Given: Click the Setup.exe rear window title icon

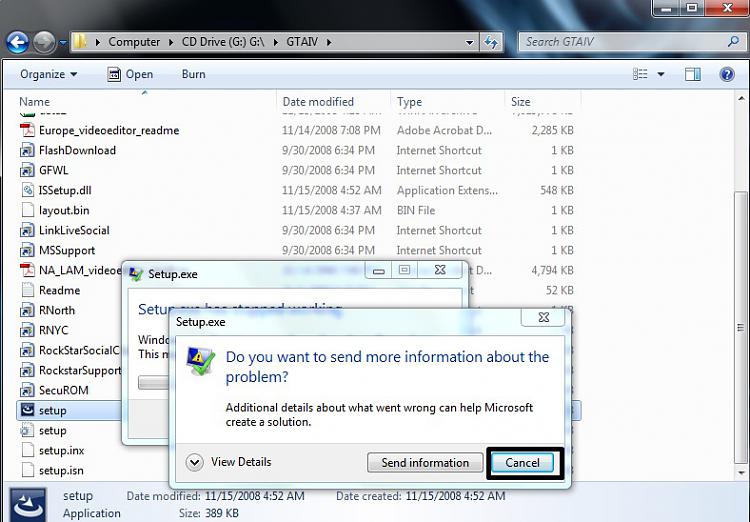Looking at the screenshot, I should (x=136, y=274).
